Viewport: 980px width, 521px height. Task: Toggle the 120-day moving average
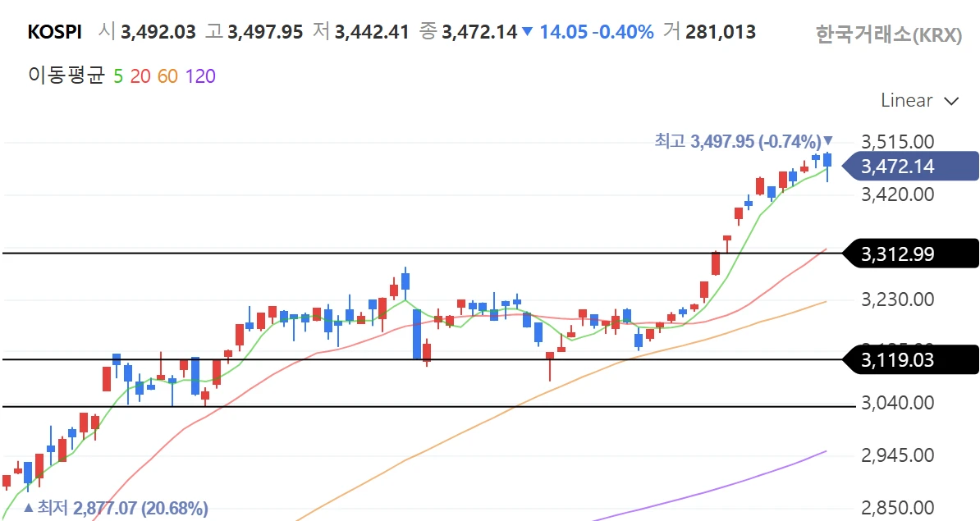pos(200,76)
